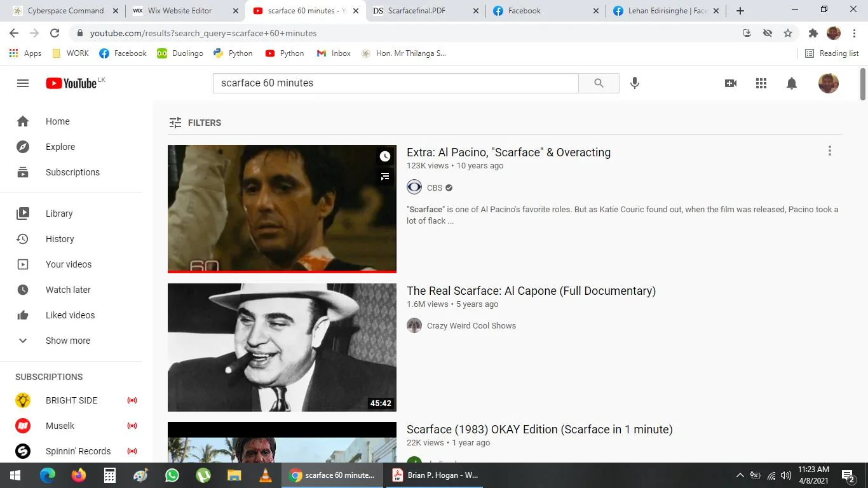
Task: Open Library in sidebar
Action: 71,213
